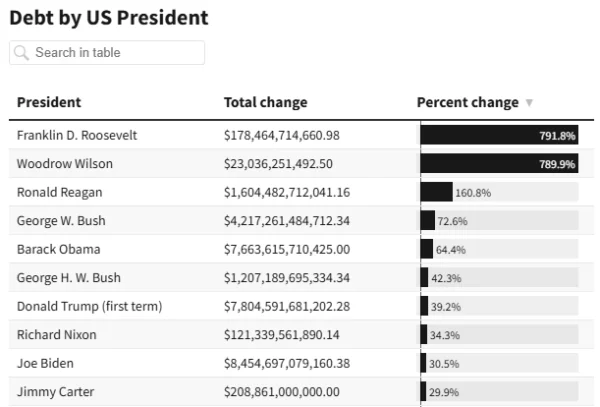Click the Search in table field
This screenshot has height=407, width=600.
click(x=115, y=53)
